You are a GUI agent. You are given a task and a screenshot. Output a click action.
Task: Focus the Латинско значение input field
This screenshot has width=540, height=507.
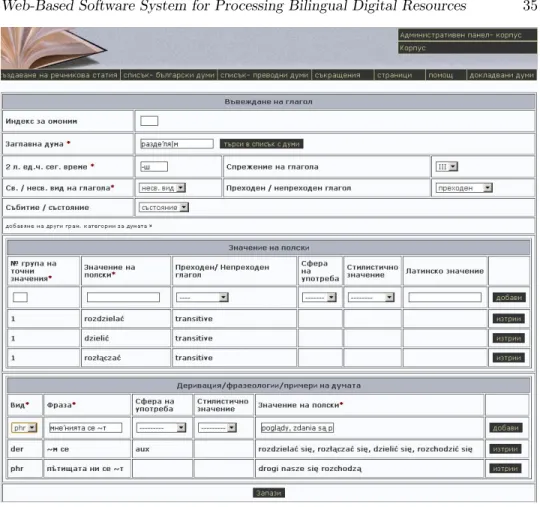(x=445, y=297)
